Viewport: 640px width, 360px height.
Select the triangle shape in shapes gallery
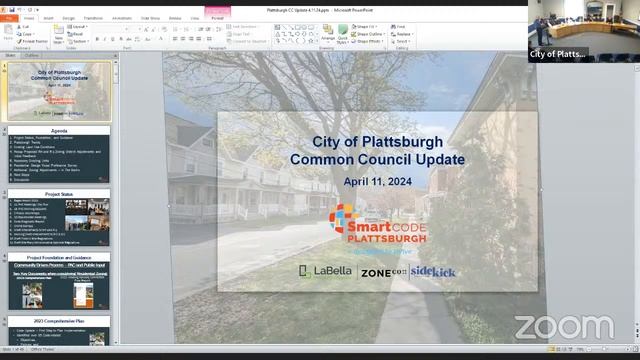pyautogui.click(x=278, y=34)
